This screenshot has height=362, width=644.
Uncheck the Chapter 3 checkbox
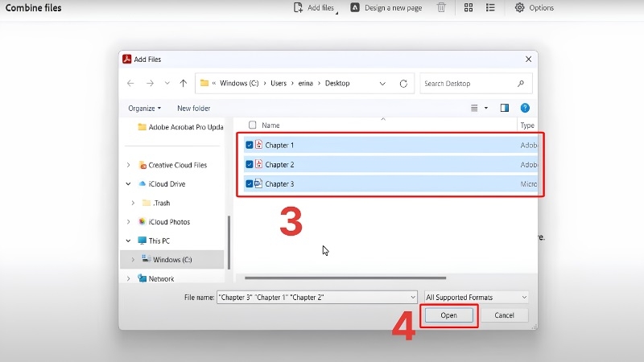pos(250,183)
